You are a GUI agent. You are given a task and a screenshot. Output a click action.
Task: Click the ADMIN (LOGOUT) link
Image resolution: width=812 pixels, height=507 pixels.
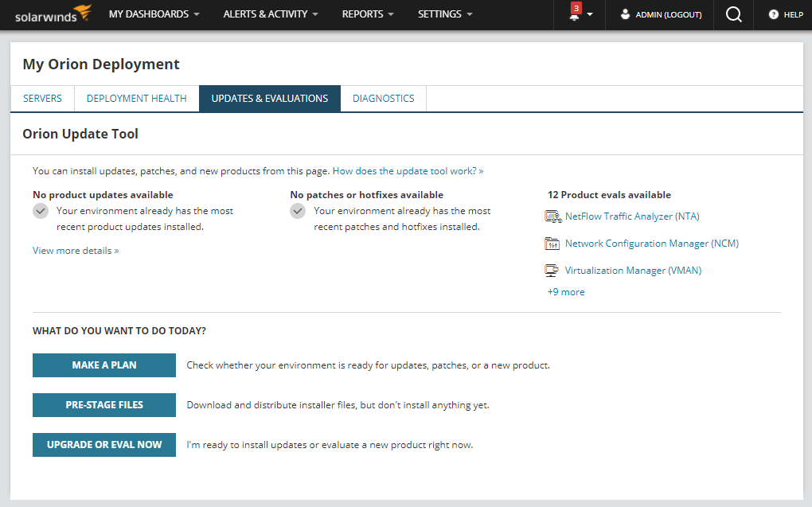point(669,14)
